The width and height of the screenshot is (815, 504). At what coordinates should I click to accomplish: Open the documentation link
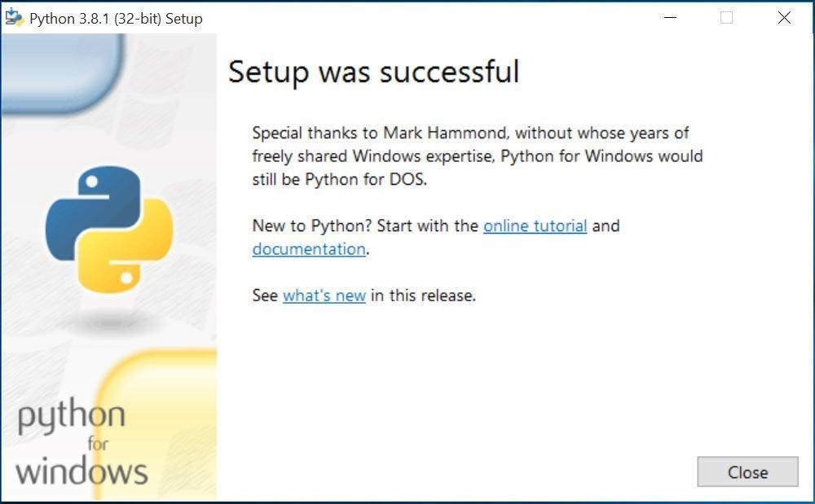coord(308,249)
